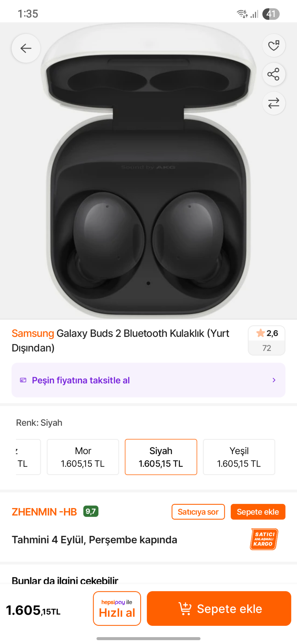Select the Mor color option
The height and width of the screenshot is (644, 297).
(x=83, y=457)
